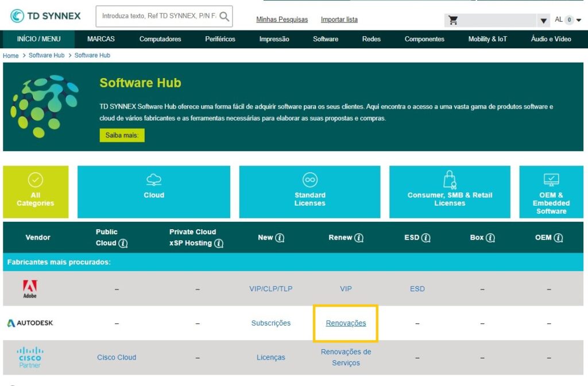
Task: Select the Cloud category tile
Action: pyautogui.click(x=154, y=192)
